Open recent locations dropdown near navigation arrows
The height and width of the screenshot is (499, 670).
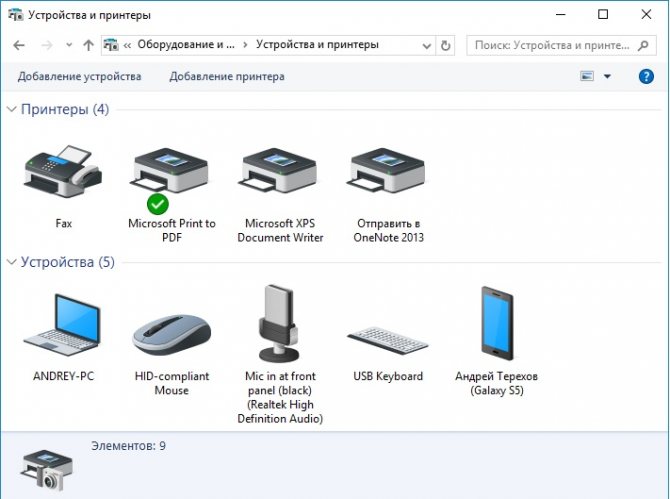(69, 45)
